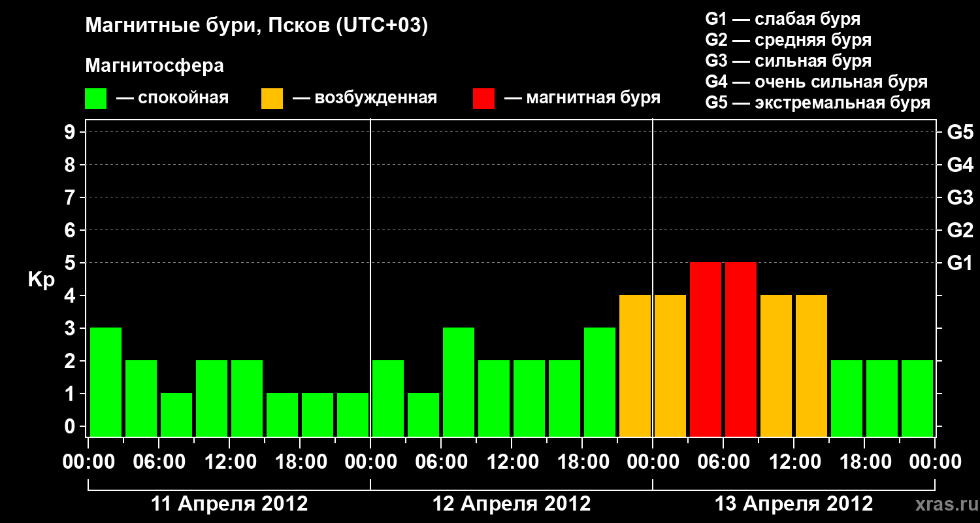Viewport: 980px width, 523px height.
Task: Click the orange 'возбужденная' legend swatch
Action: pos(272,99)
